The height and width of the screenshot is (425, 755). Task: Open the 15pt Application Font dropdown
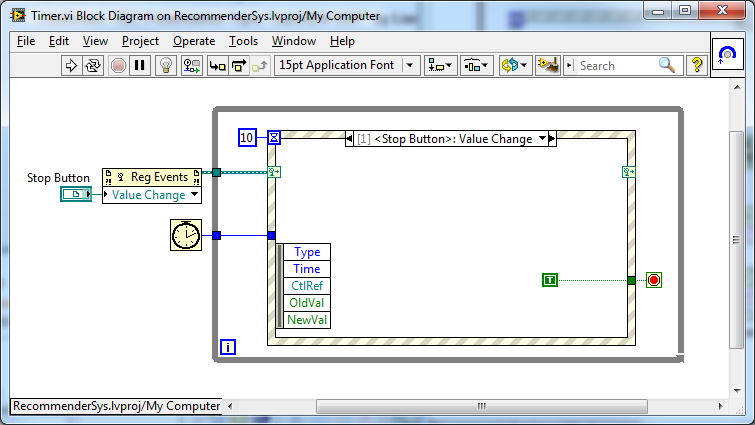(347, 65)
